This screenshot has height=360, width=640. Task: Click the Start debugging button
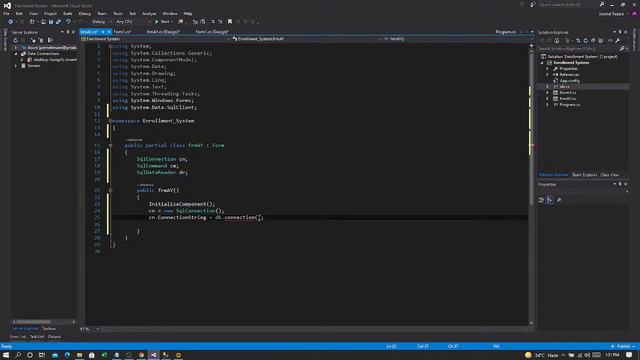[162, 22]
